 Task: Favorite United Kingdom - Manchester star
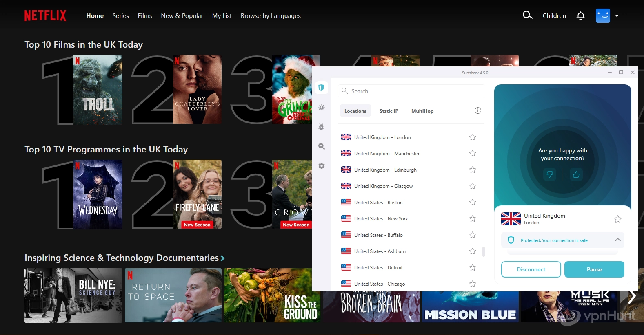tap(473, 153)
